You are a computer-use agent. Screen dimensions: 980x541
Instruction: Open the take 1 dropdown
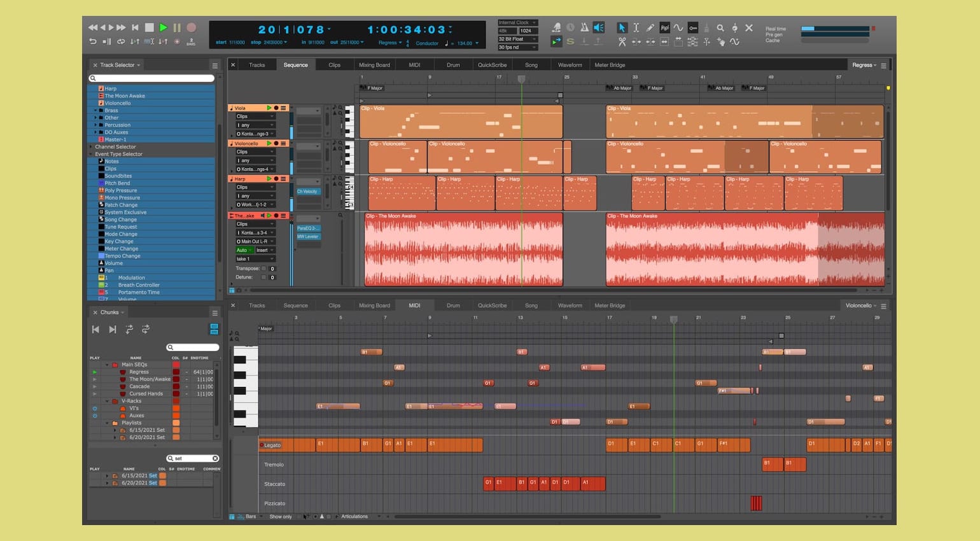pos(255,259)
